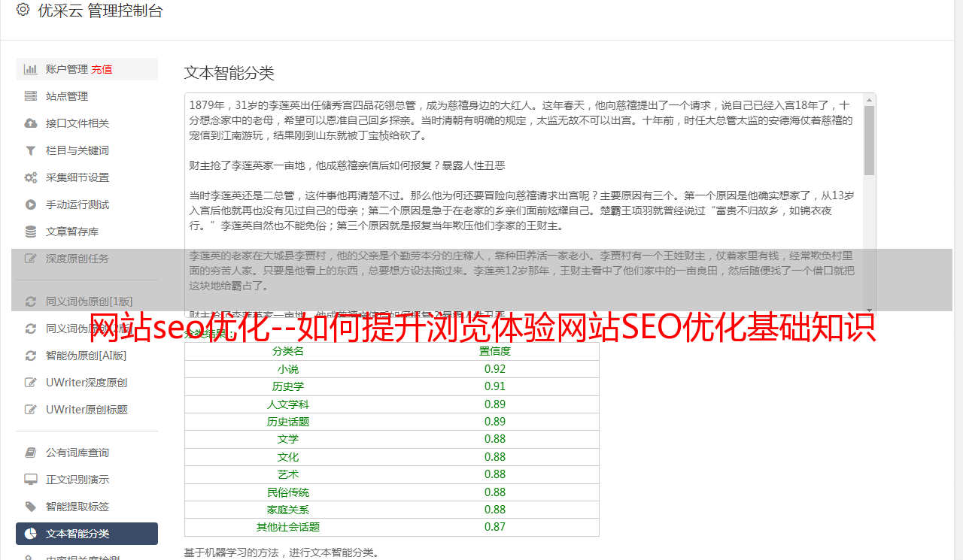Click the 其他社会话题 category cell
Screen dimensions: 963x560
[x=288, y=527]
